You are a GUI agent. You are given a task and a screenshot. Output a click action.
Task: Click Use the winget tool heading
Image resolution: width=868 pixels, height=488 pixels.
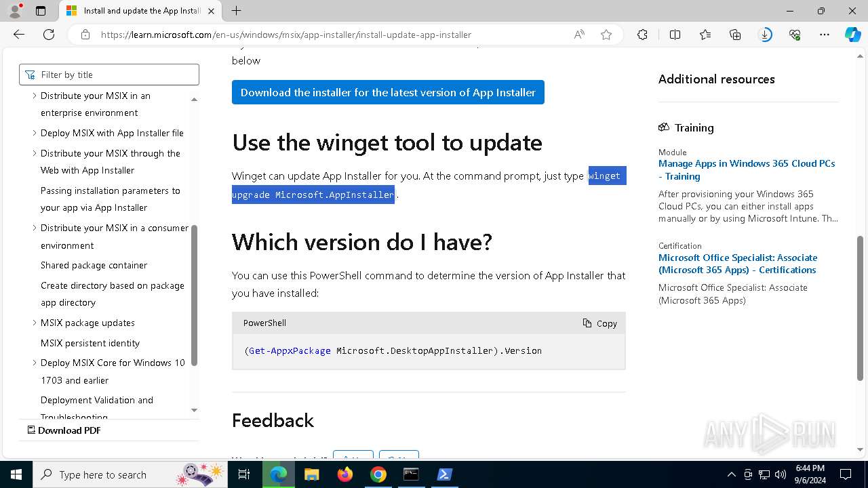(387, 142)
